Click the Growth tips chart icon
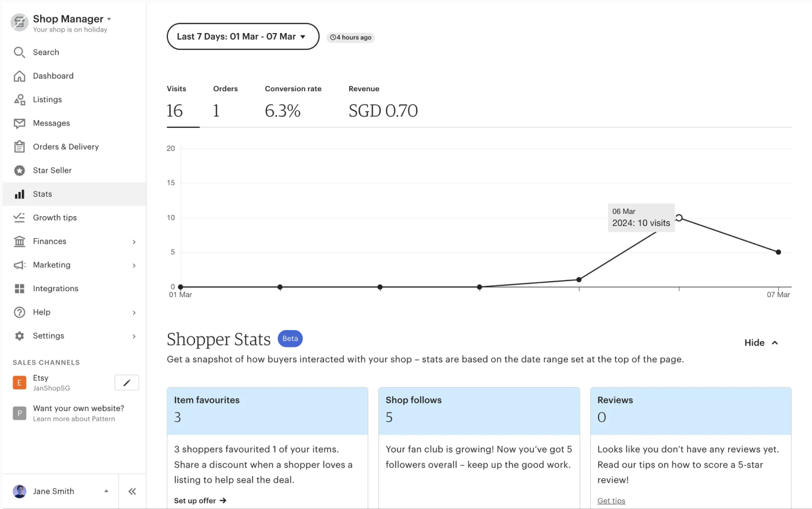 pos(20,217)
